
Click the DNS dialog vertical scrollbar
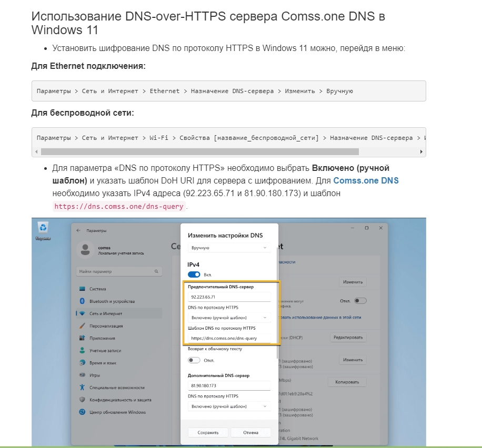[277, 303]
